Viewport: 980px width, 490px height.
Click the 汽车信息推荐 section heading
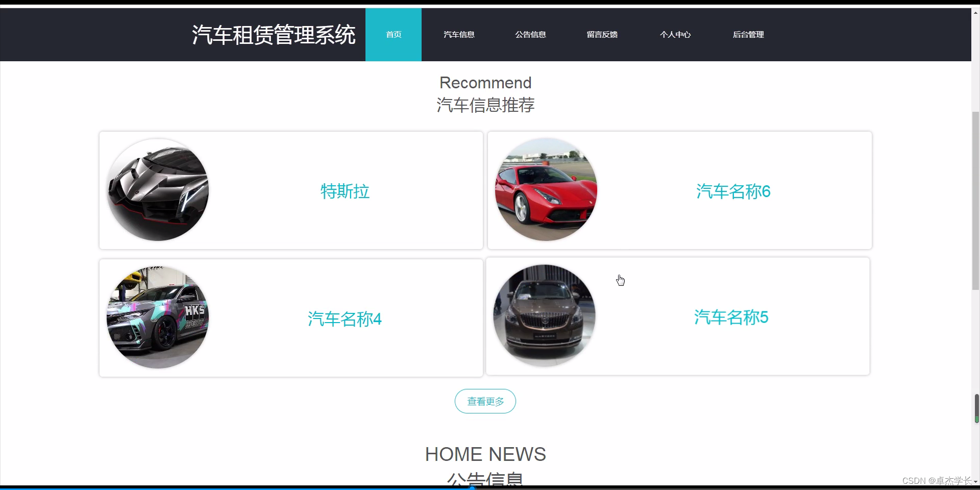point(485,105)
